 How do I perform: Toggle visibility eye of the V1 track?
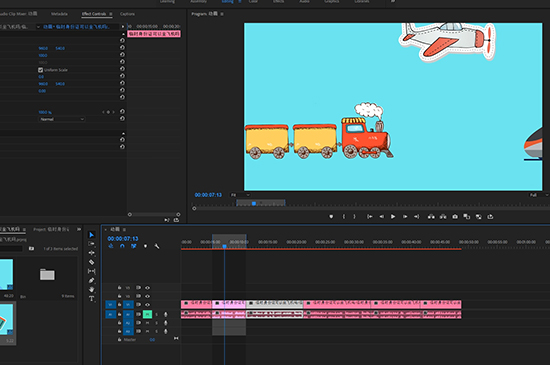point(148,305)
